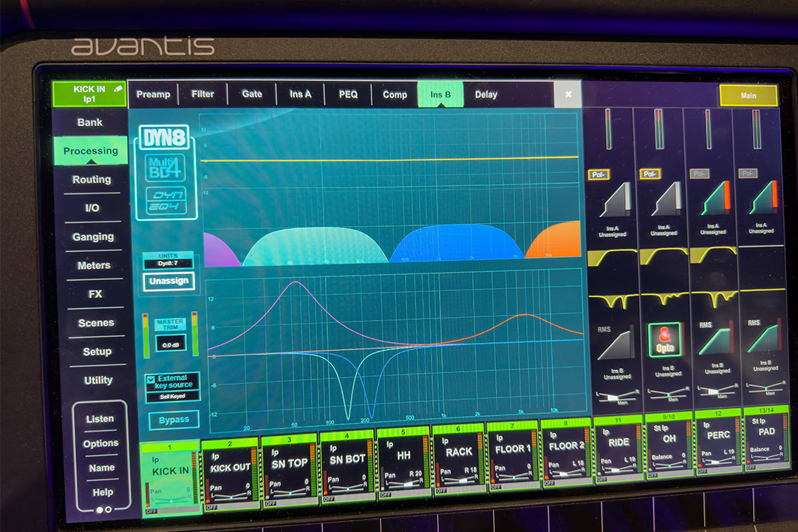Select the Multi BD4 unit icon
Screen dimensions: 798x532
[165, 168]
